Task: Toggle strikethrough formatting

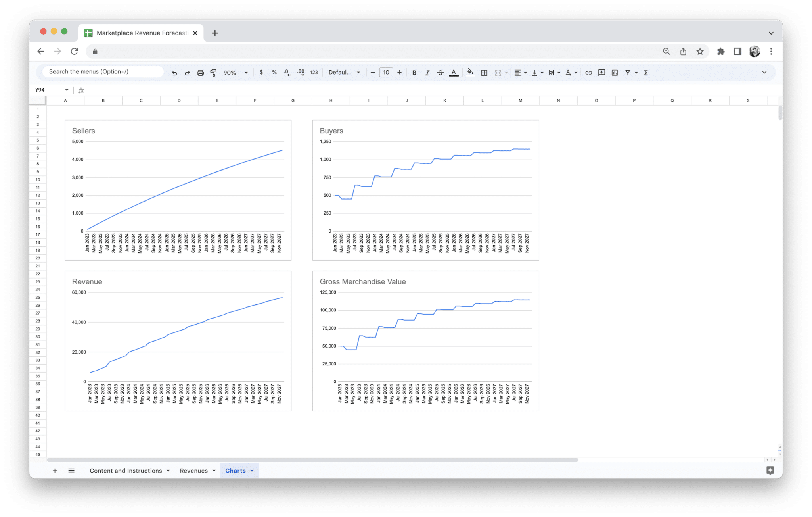Action: click(x=440, y=72)
